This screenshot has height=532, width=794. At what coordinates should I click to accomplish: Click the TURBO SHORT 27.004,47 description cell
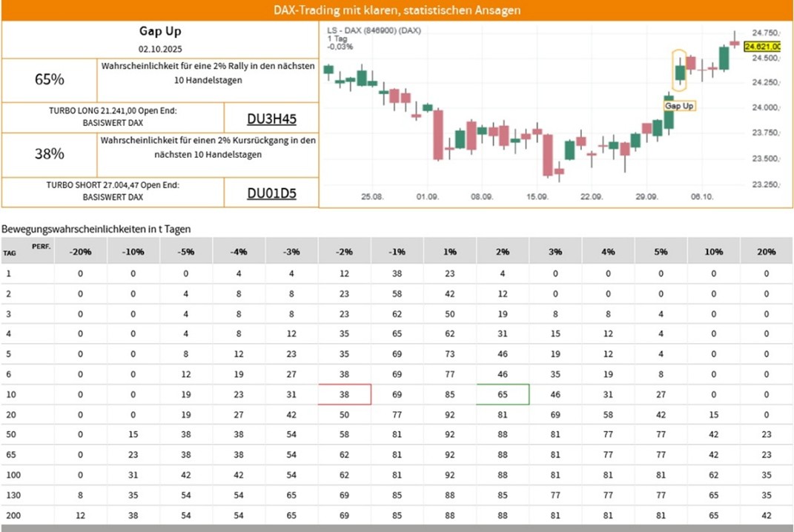[113, 192]
